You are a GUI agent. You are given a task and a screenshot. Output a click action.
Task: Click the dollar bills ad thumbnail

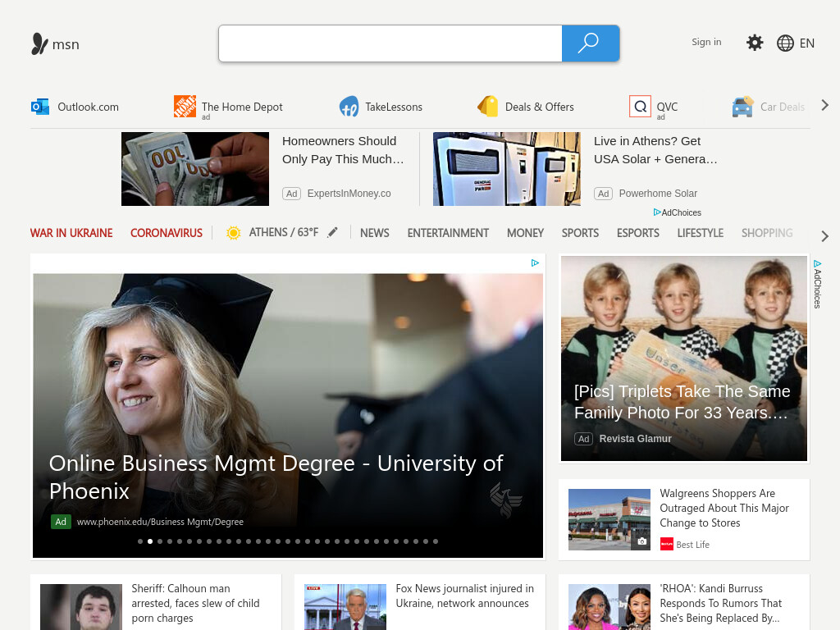click(195, 169)
